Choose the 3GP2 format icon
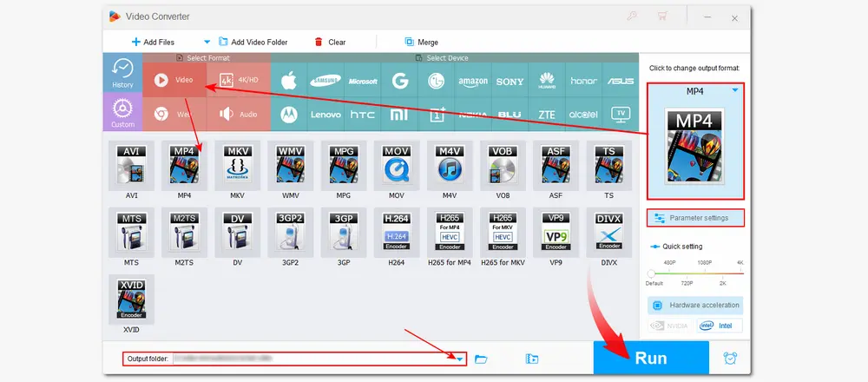The width and height of the screenshot is (868, 382). (x=291, y=233)
